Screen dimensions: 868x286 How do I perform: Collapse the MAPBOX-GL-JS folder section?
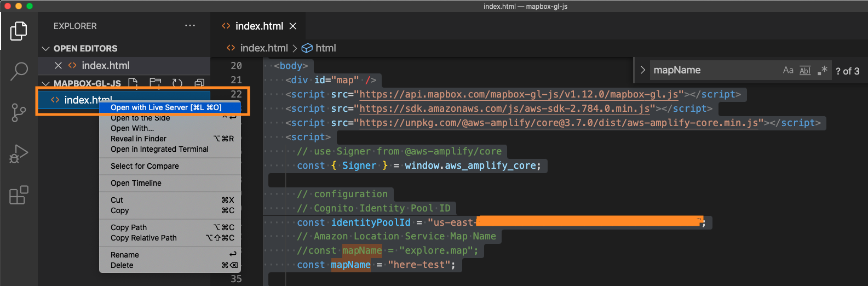[46, 83]
